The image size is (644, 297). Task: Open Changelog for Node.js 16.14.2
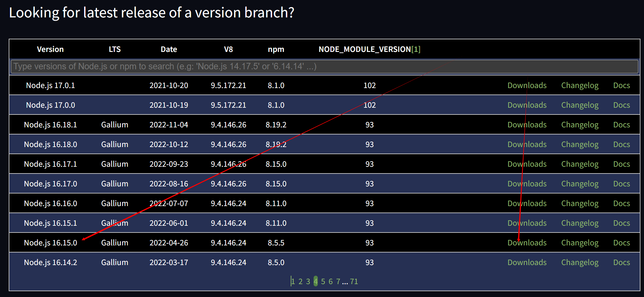(580, 262)
